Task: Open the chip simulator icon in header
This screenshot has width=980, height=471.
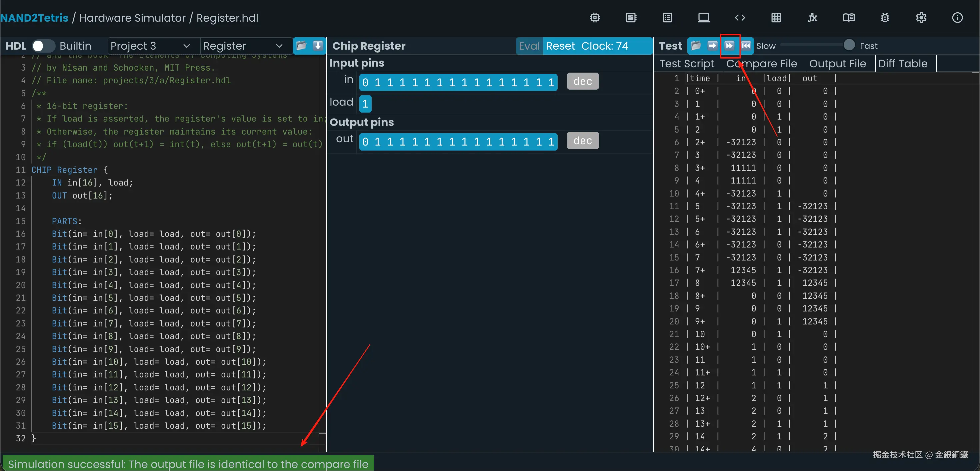Action: [x=595, y=18]
